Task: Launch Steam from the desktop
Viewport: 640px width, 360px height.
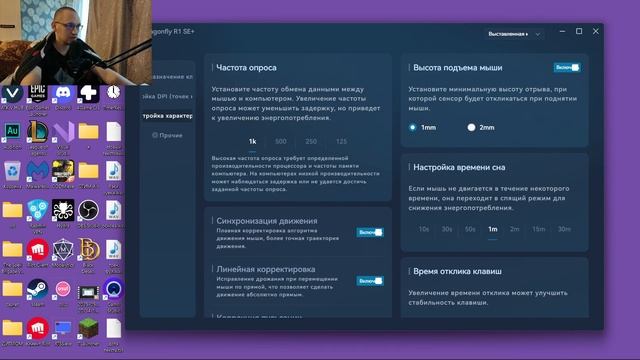Action: (x=38, y=289)
